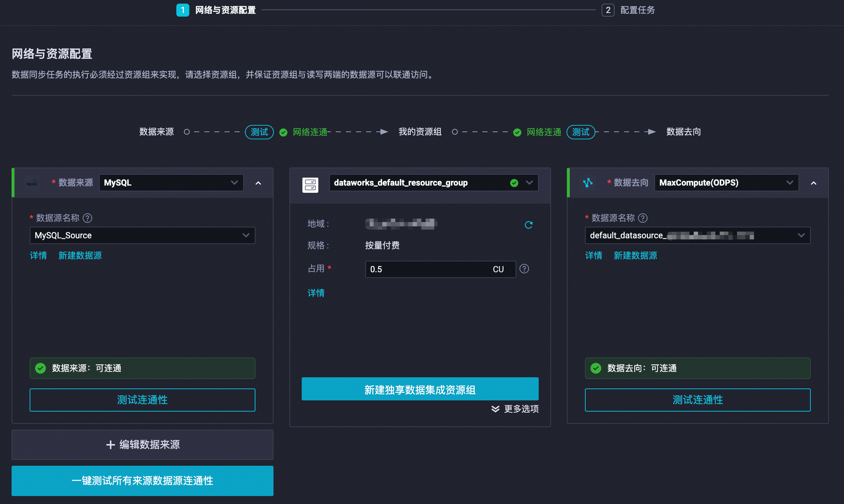
Task: Click 一键测试所有来源数据源连通性 button
Action: coord(142,481)
